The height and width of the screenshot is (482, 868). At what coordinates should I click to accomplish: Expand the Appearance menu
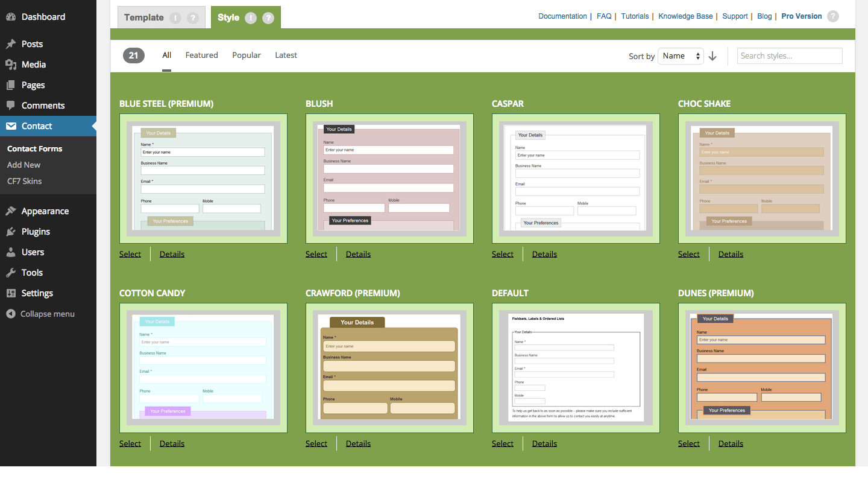click(x=45, y=211)
